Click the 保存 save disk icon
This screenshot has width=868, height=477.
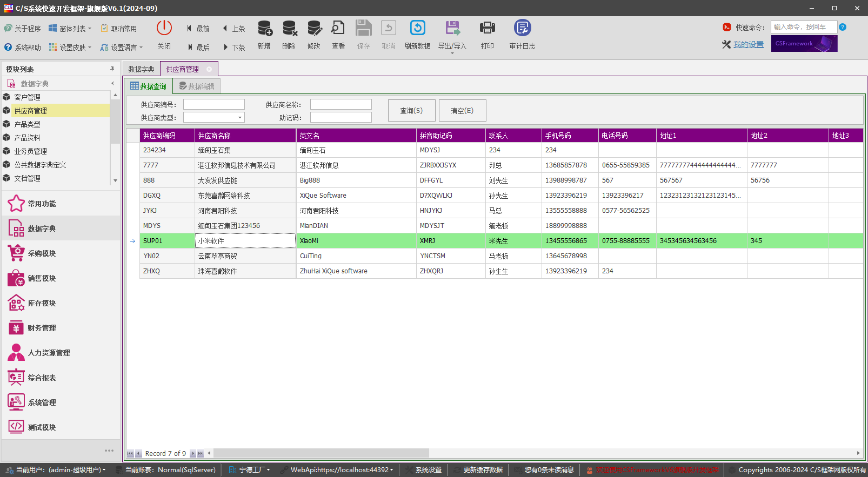(x=364, y=28)
